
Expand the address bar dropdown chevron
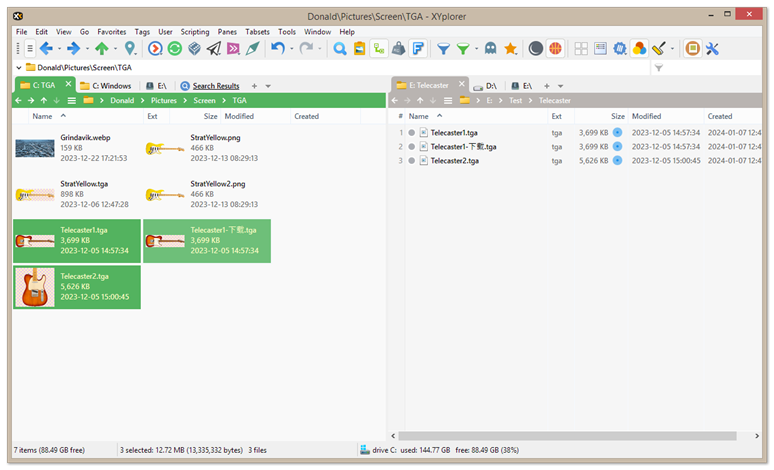pos(19,68)
